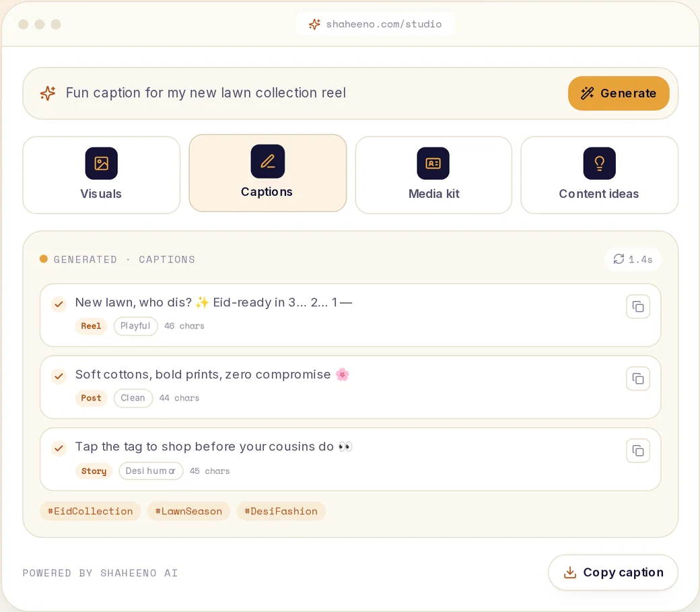Screen dimensions: 700x612
Task: Open the Visuals tab
Action: [102, 175]
